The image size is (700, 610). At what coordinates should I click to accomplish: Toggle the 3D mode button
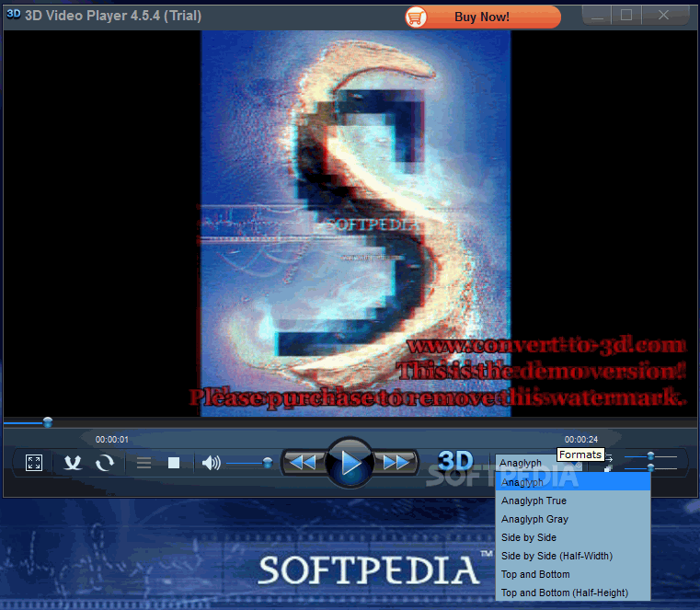[454, 461]
